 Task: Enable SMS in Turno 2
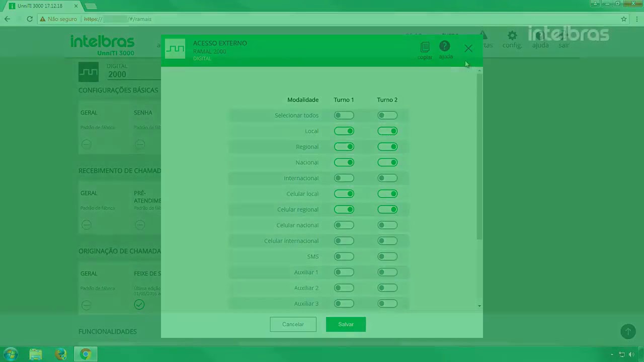(x=387, y=256)
